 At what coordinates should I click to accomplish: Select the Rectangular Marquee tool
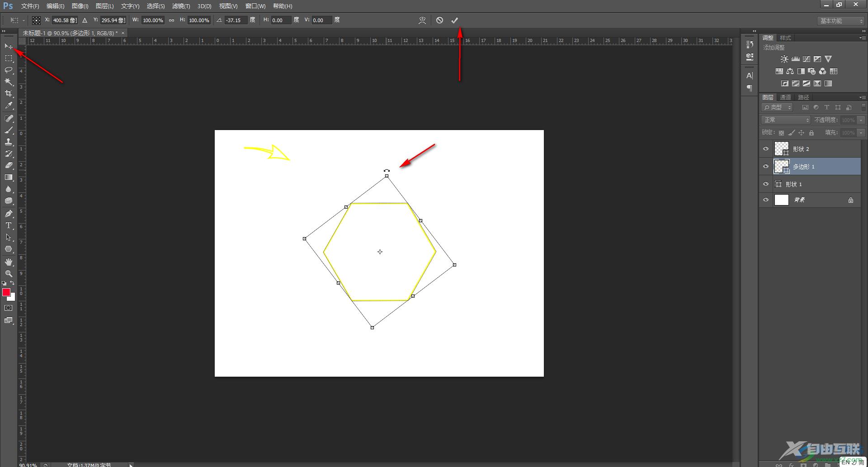click(x=9, y=58)
